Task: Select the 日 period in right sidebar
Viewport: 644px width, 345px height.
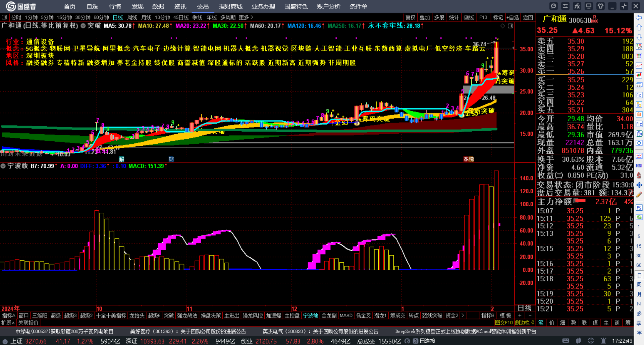Action: pyautogui.click(x=639, y=275)
